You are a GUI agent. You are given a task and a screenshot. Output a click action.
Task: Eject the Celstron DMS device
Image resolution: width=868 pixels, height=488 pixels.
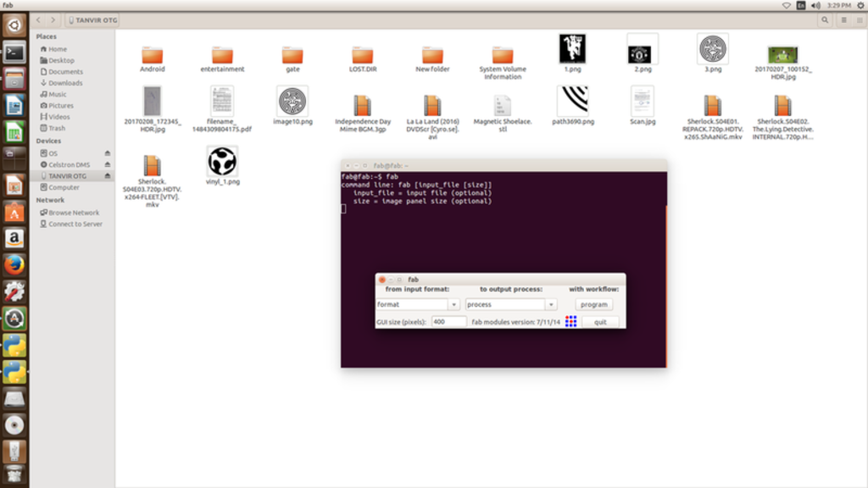click(x=108, y=164)
